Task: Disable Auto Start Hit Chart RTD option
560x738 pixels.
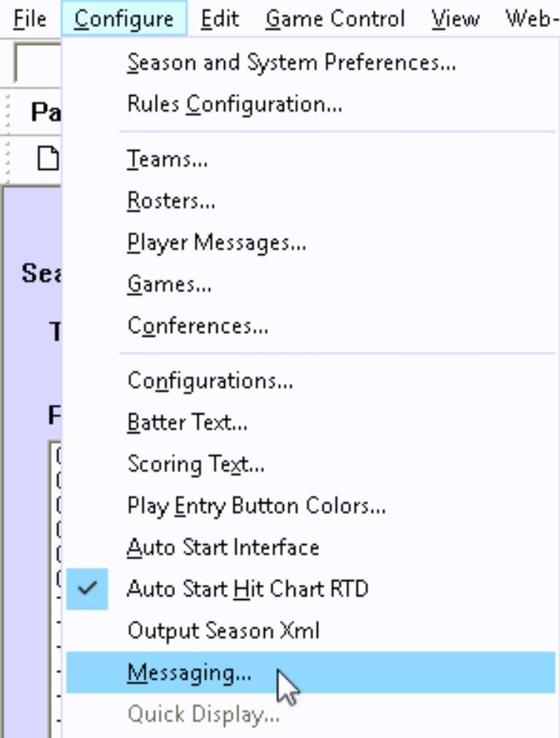Action: coord(247,589)
